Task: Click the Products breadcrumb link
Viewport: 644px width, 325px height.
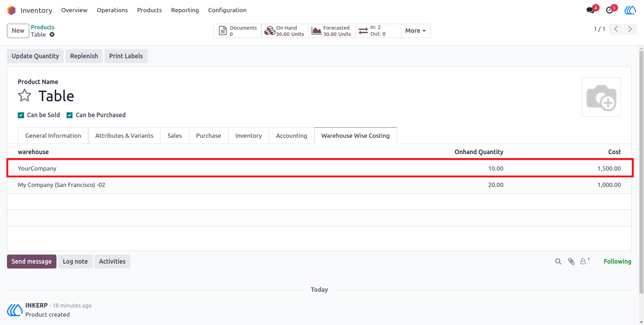Action: (x=43, y=27)
